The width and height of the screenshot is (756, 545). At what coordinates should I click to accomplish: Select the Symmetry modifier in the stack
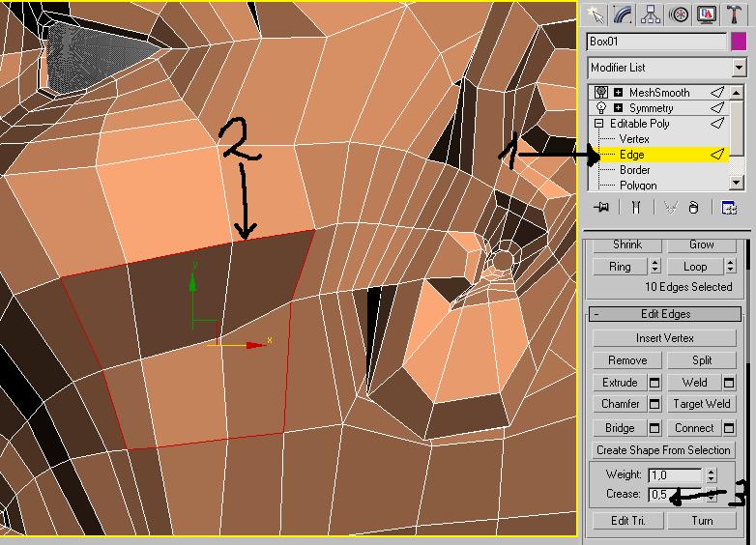click(x=651, y=107)
